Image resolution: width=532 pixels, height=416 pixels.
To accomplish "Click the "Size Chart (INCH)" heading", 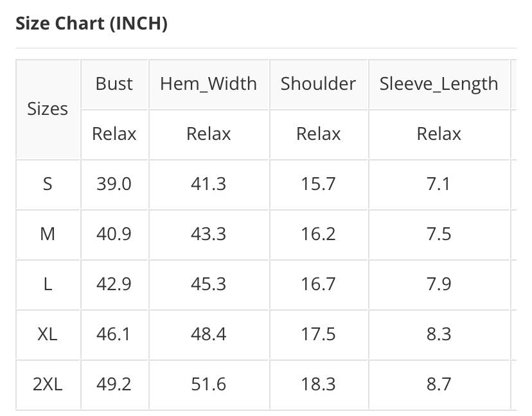I will pos(91,24).
